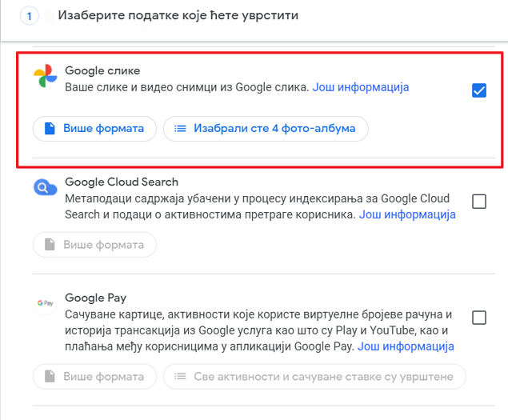This screenshot has height=420, width=508.
Task: Open Изабрали сте 4 фото-албума list
Action: 266,129
